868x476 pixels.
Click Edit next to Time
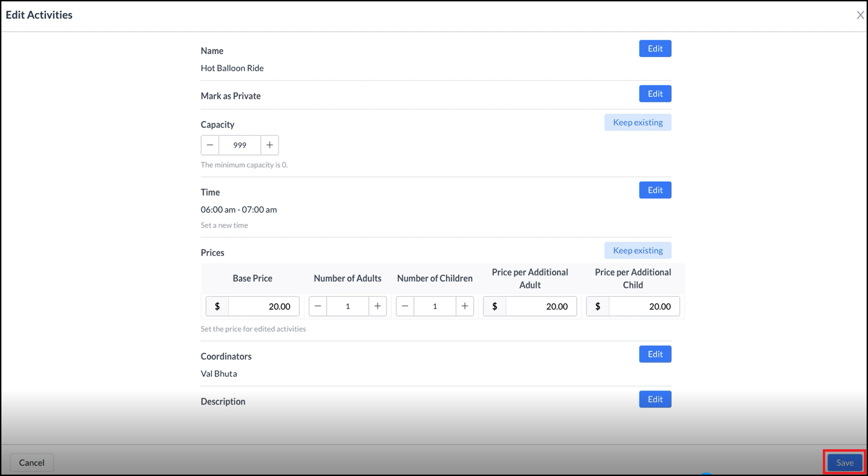coord(655,190)
